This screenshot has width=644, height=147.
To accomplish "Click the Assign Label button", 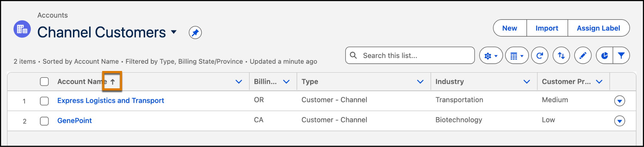I will coord(599,28).
